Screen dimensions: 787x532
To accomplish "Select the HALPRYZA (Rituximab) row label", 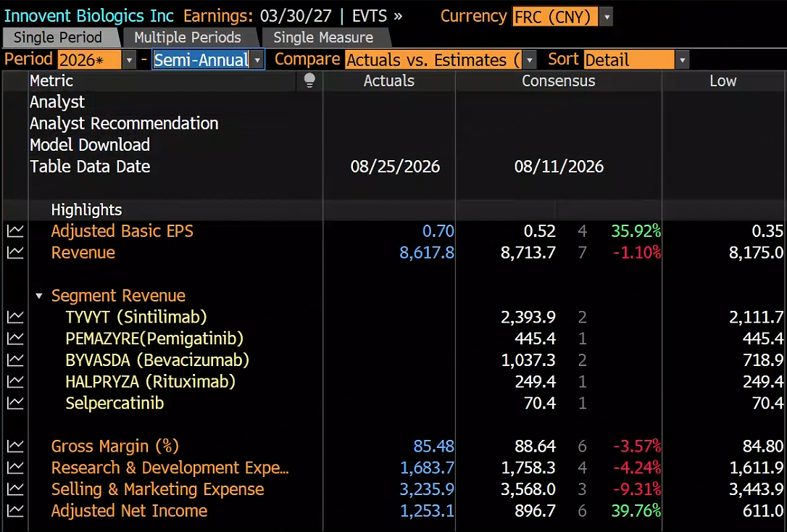I will click(150, 382).
